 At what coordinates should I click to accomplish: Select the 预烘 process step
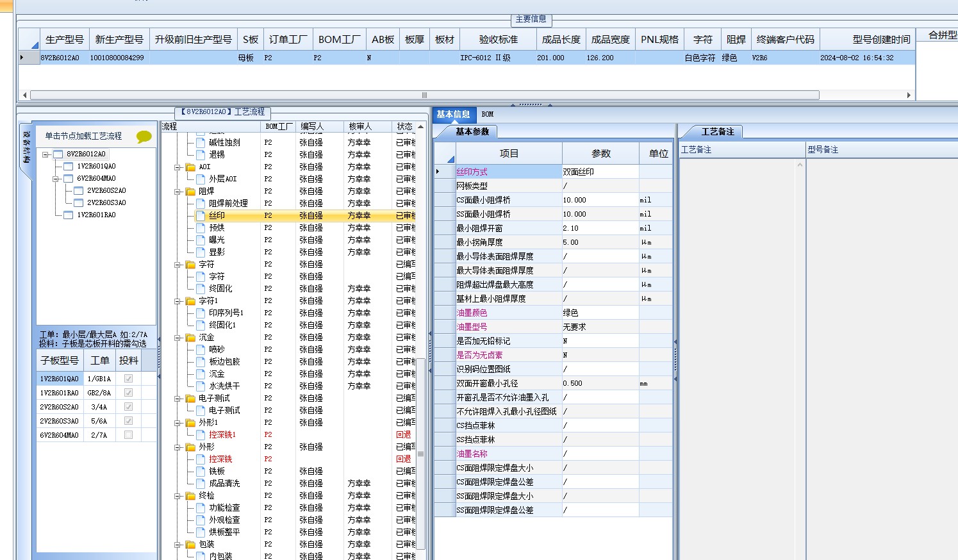pyautogui.click(x=217, y=227)
